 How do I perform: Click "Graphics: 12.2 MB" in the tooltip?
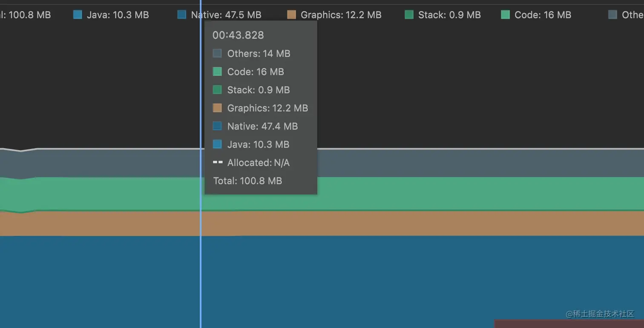tap(267, 108)
